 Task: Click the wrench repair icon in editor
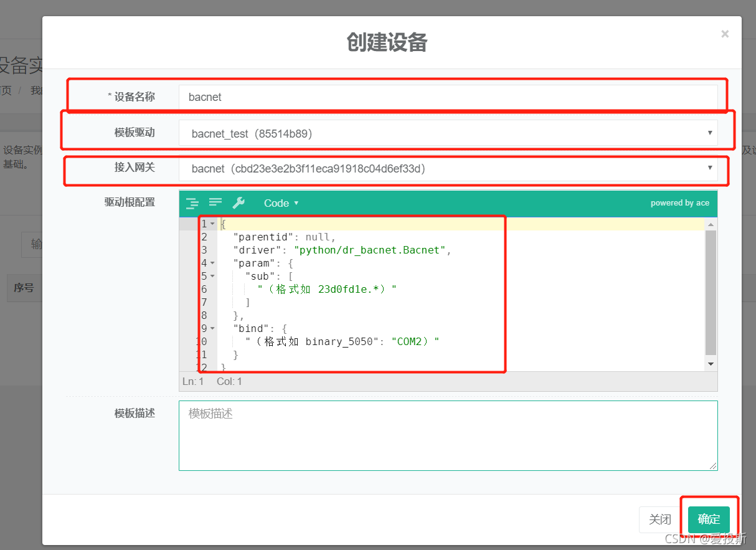point(239,203)
